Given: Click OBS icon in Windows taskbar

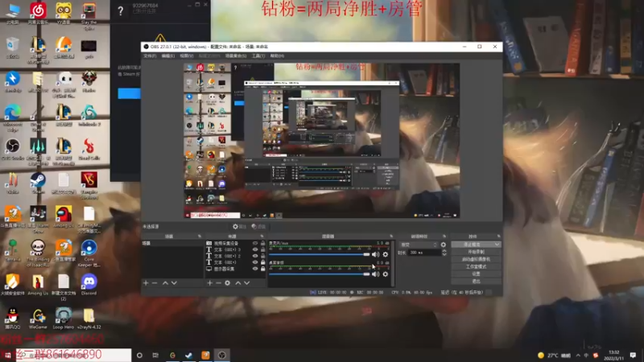Looking at the screenshot, I should (x=222, y=355).
